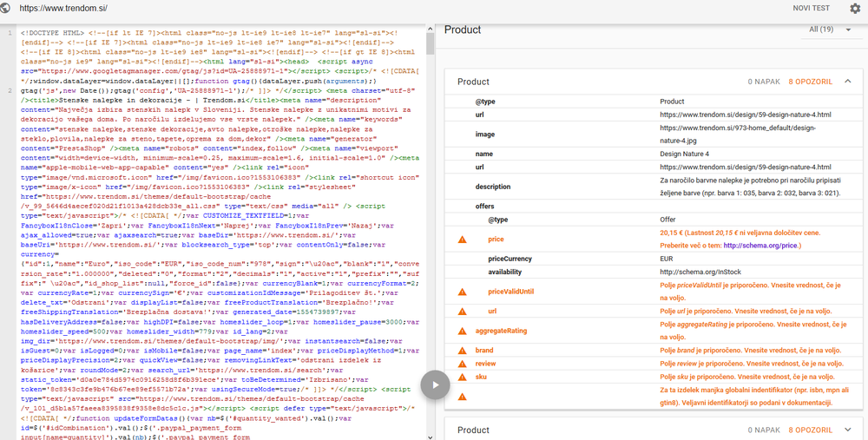868x440 pixels.
Task: Click warning icon beside offers url row
Action: pyautogui.click(x=463, y=312)
